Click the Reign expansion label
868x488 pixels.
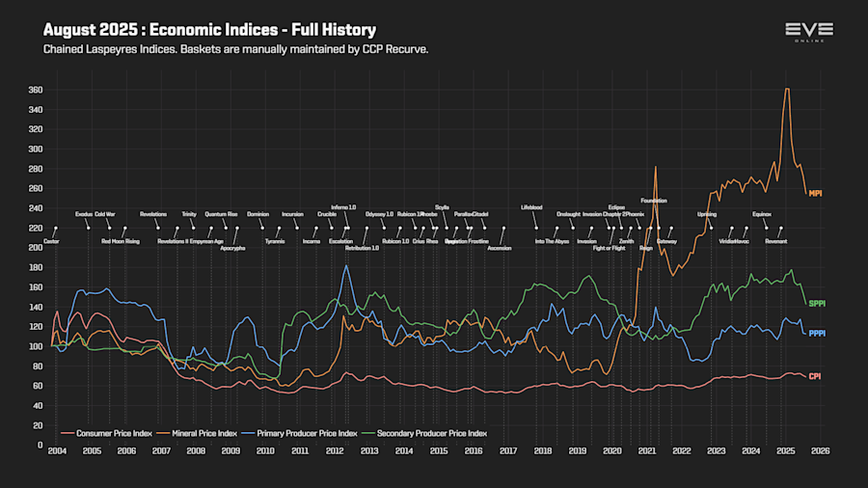click(x=645, y=249)
